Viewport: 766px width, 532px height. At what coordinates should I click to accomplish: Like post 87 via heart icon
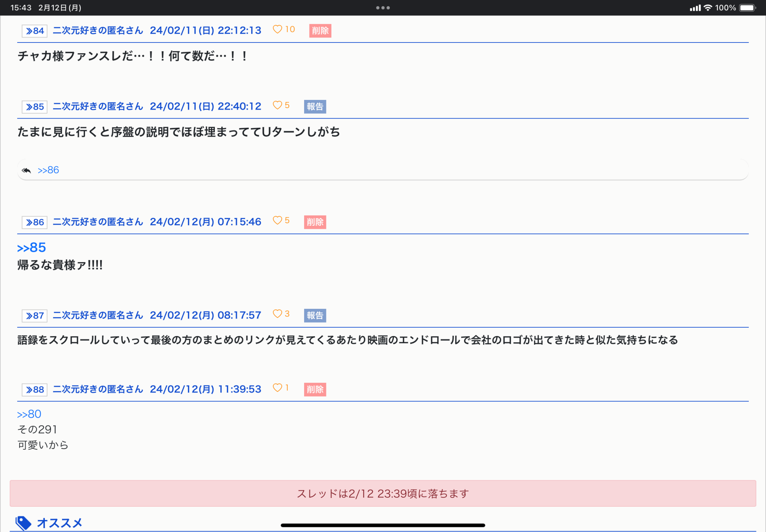click(x=277, y=314)
